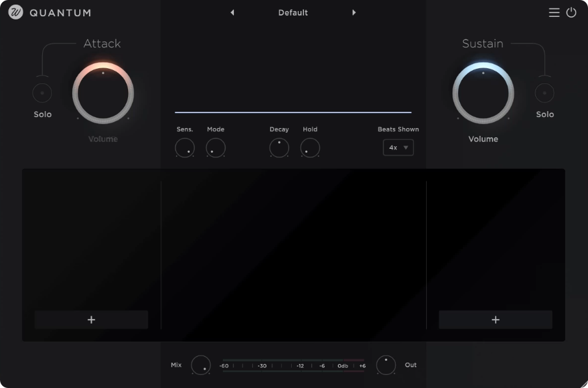Viewport: 588px width, 388px height.
Task: Click the Out knob
Action: pos(386,365)
